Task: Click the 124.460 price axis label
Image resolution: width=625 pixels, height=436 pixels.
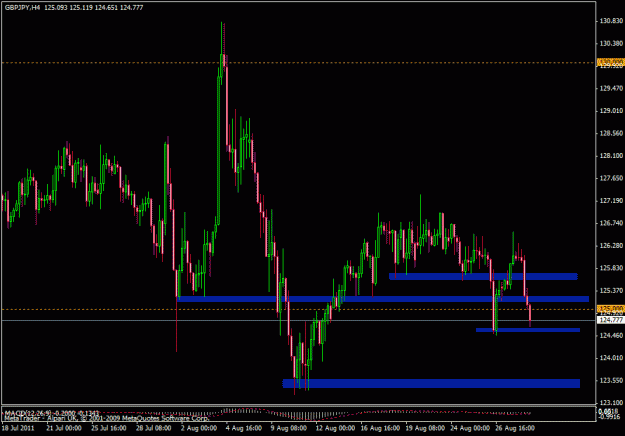Action: (611, 336)
